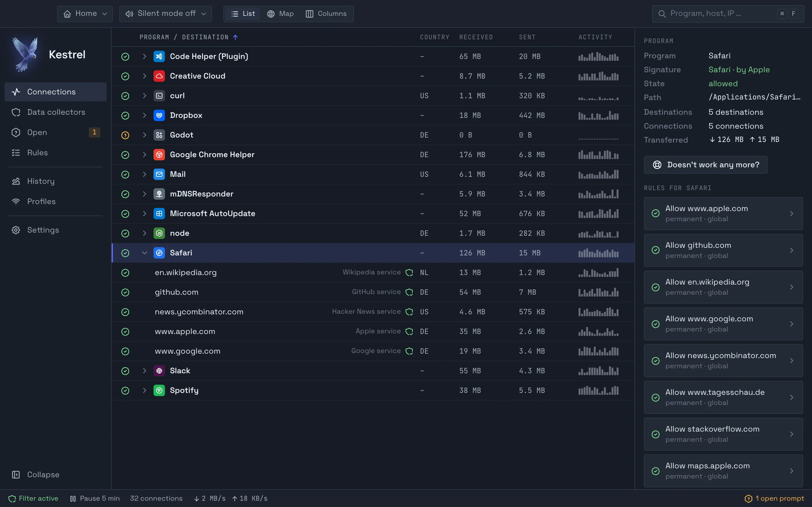Toggle the allowed status of curl
The width and height of the screenshot is (812, 507).
125,96
